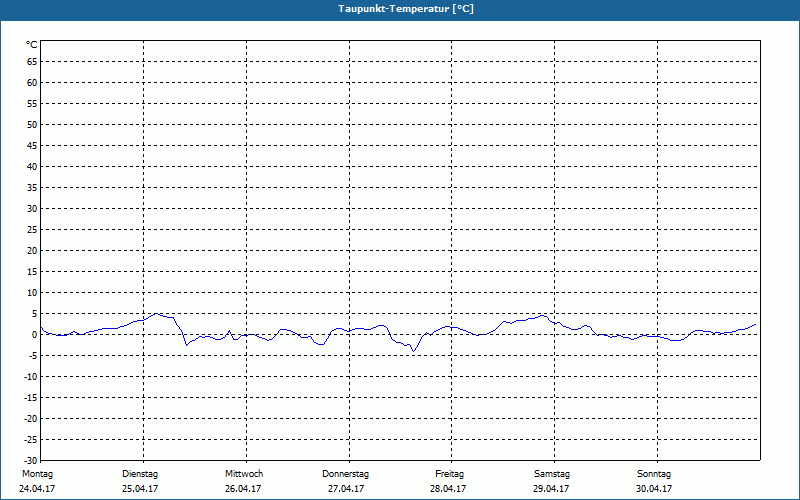Select the Donnerstag day label
Screen dimensions: 800x500
(x=345, y=474)
